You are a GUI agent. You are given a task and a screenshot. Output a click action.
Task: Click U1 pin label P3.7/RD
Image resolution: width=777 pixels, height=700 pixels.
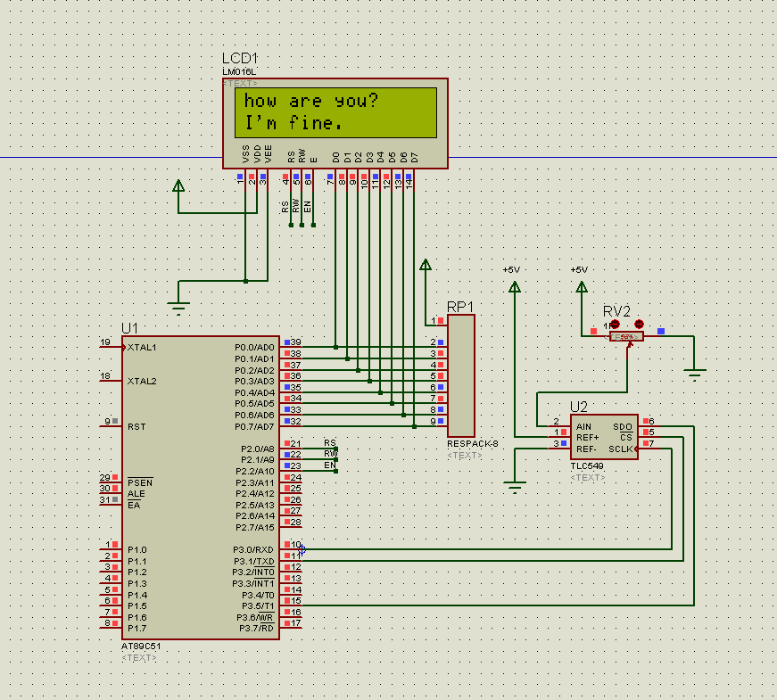(x=257, y=628)
